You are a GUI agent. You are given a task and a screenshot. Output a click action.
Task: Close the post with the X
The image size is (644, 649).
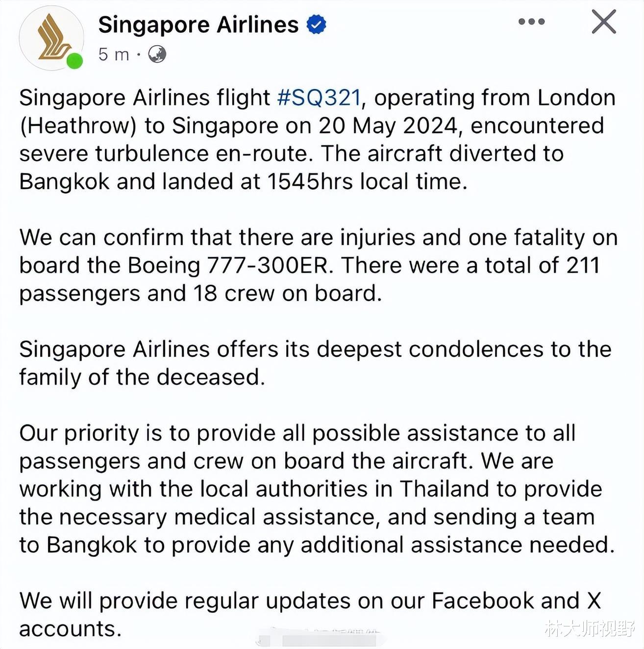click(x=603, y=22)
